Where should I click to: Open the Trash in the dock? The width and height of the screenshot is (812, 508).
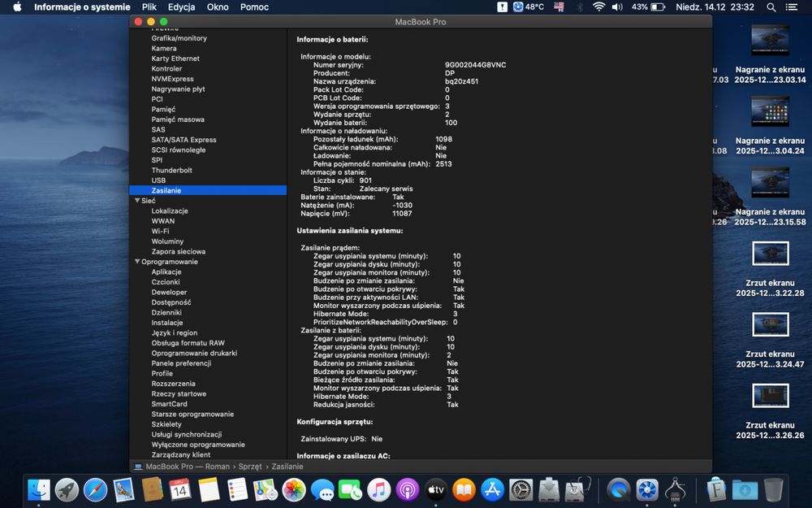pyautogui.click(x=773, y=490)
